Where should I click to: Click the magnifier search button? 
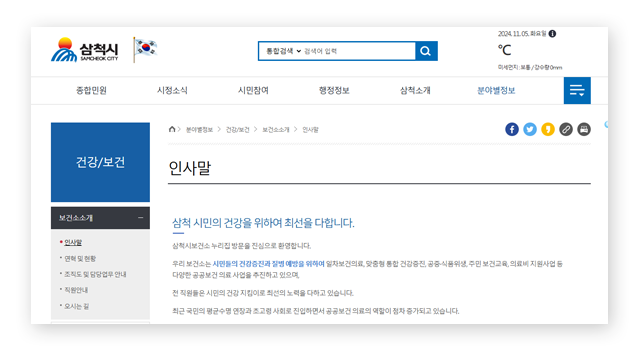click(426, 51)
